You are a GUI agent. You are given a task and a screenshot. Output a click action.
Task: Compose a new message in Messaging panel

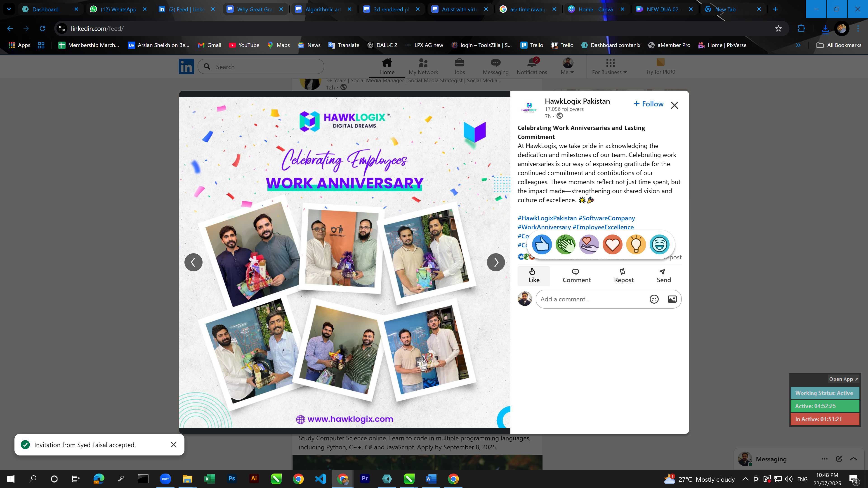[839, 459]
